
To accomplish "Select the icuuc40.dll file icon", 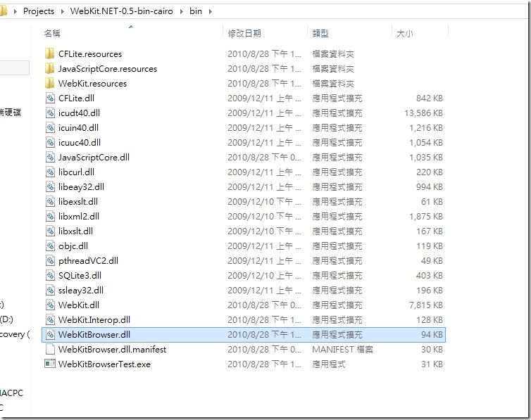I will coord(50,142).
